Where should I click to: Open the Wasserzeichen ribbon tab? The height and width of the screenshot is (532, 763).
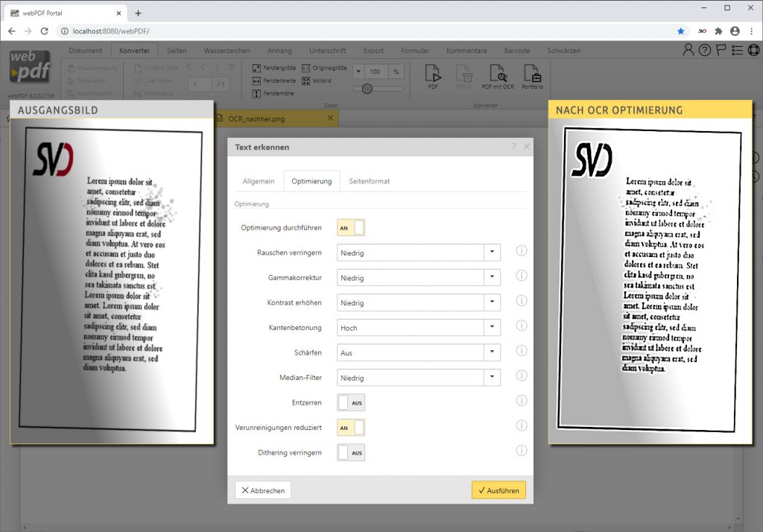click(x=227, y=51)
